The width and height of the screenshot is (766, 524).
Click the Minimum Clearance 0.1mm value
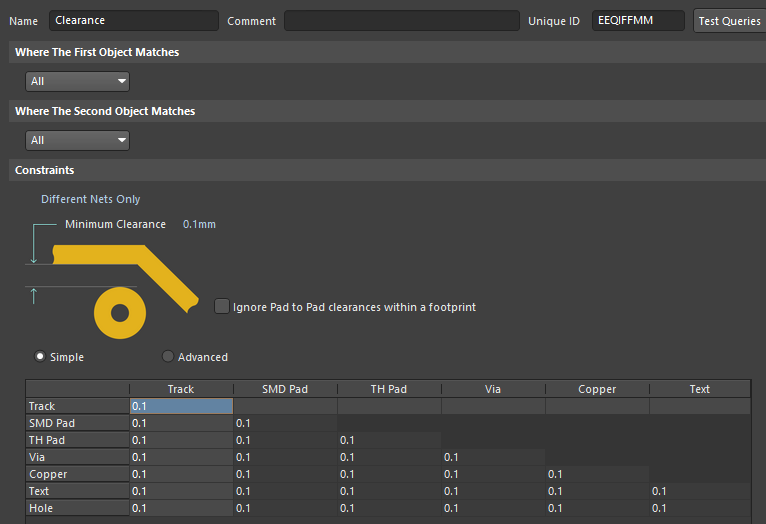pos(199,225)
